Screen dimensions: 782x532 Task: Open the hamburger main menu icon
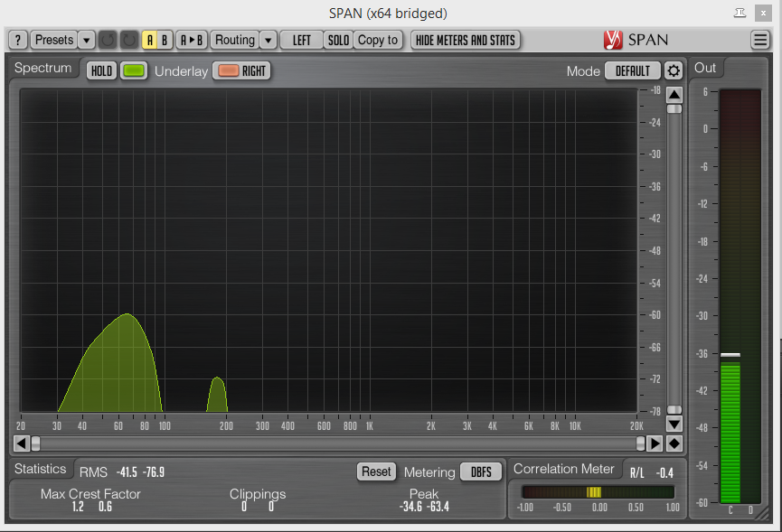pos(760,40)
